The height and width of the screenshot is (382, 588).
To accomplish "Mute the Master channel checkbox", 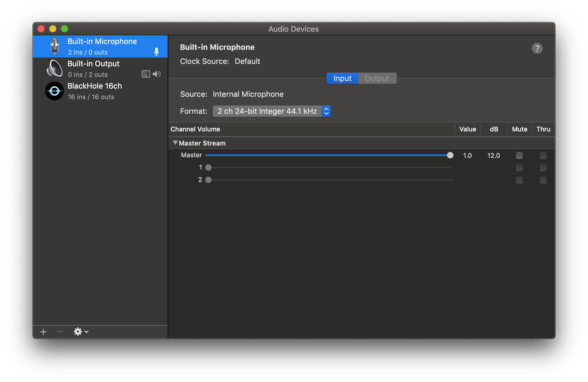I will click(x=519, y=155).
